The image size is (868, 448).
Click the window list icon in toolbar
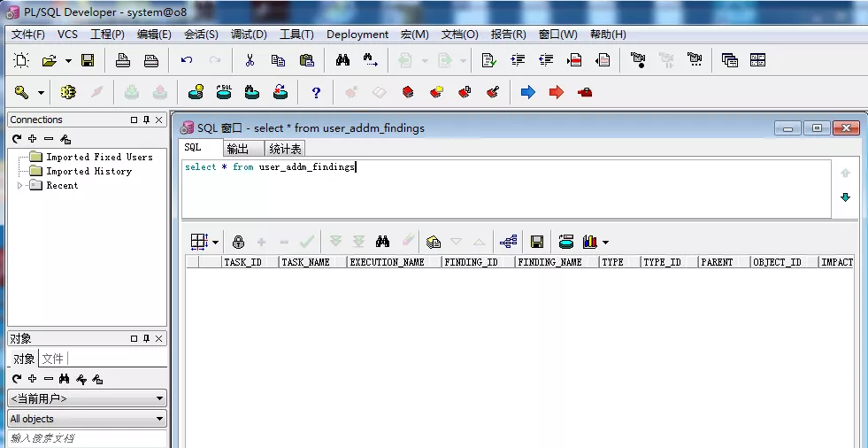[x=730, y=60]
